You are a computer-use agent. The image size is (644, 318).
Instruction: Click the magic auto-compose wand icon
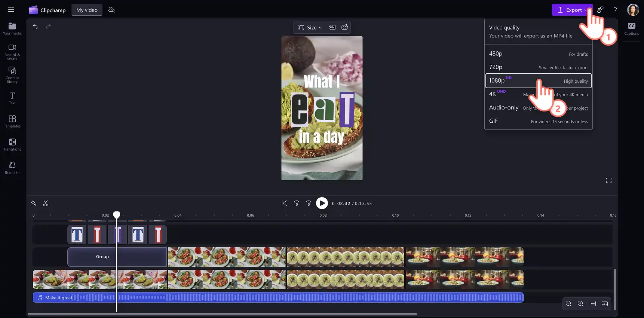pos(34,203)
